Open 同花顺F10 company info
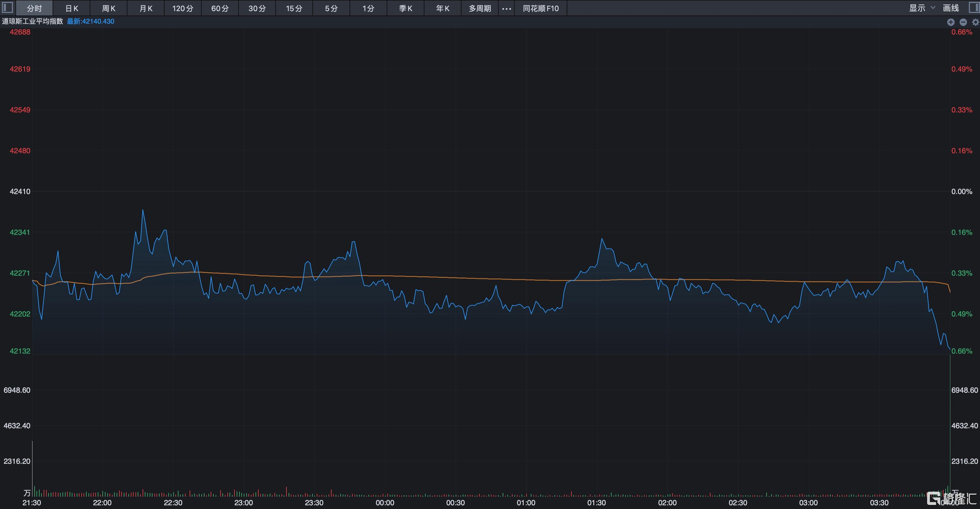The width and height of the screenshot is (980, 509). click(x=541, y=8)
